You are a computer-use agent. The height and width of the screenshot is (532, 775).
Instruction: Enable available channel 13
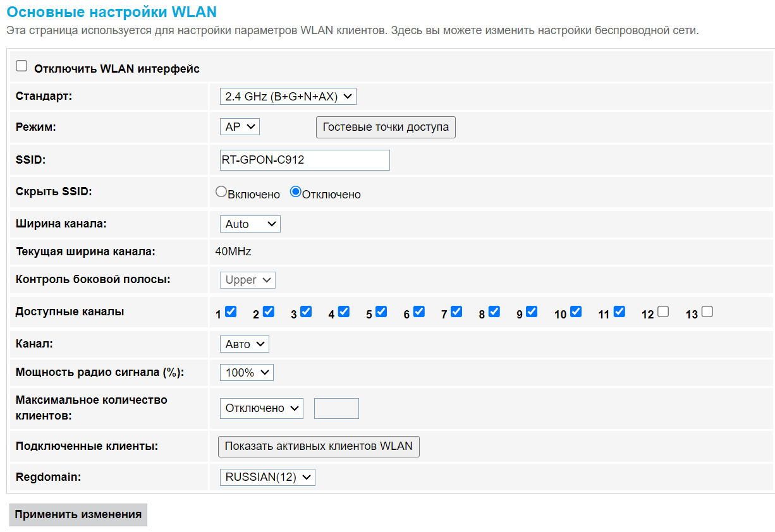[707, 311]
